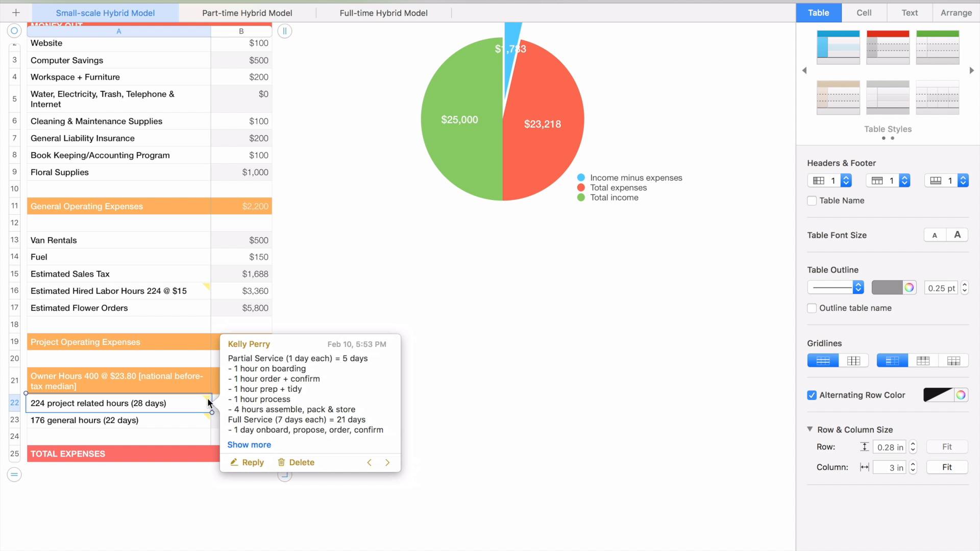
Task: Open the Cell tab in the format panel
Action: [864, 12]
